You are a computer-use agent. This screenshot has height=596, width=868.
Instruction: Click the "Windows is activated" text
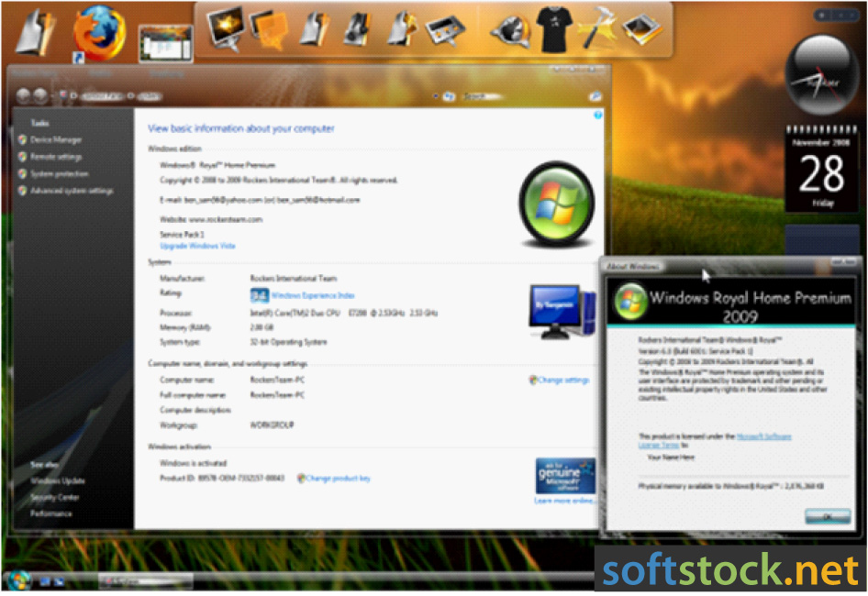point(194,463)
